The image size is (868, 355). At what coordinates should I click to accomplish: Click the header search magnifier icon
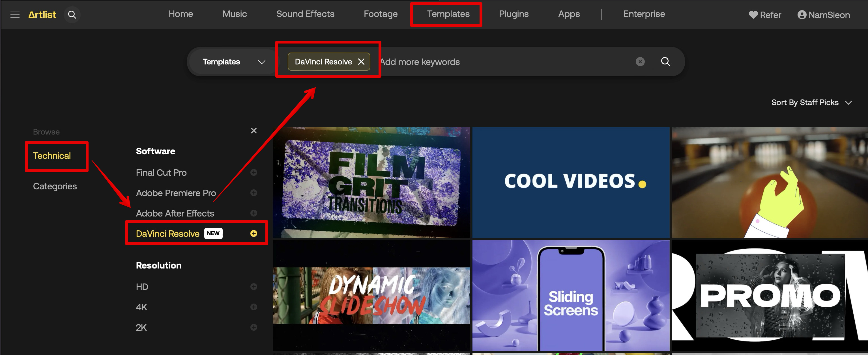[x=72, y=15]
